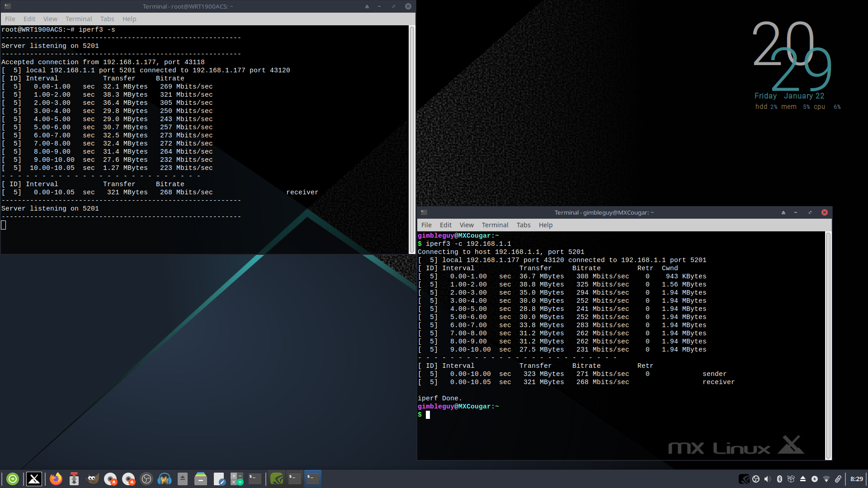Screen dimensions: 868x488
Task: Launch Firefox from the panel
Action: click(x=56, y=479)
